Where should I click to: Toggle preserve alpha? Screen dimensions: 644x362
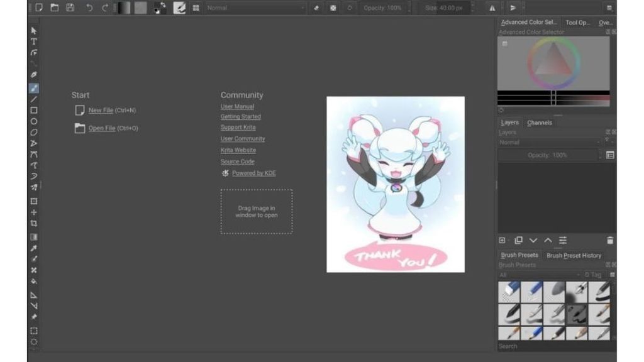click(333, 8)
